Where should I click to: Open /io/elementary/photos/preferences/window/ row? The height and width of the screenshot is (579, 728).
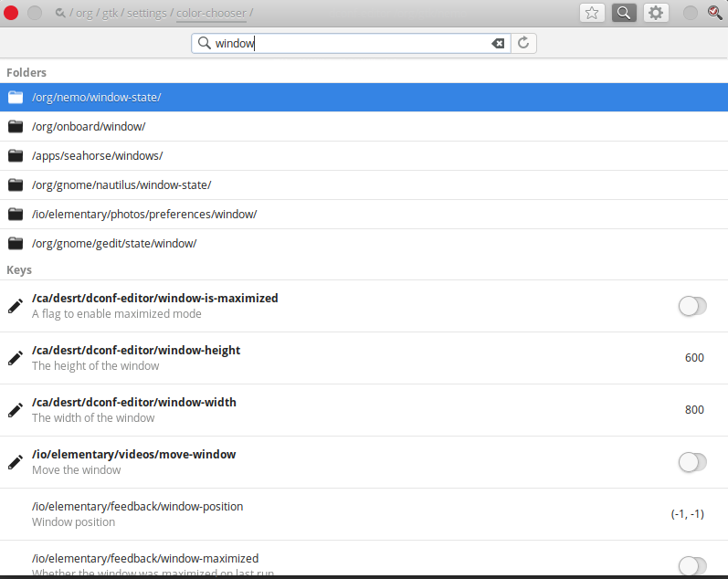pyautogui.click(x=364, y=214)
